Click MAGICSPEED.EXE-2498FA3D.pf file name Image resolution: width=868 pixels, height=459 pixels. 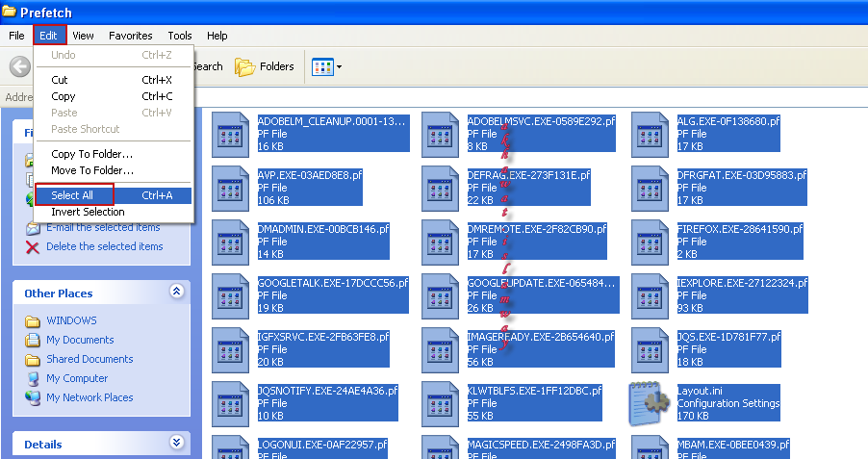coord(542,445)
